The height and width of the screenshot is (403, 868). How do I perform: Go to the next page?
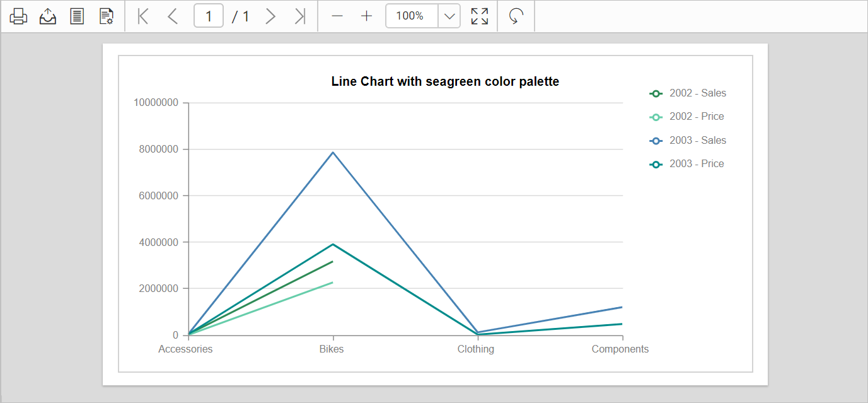(270, 16)
